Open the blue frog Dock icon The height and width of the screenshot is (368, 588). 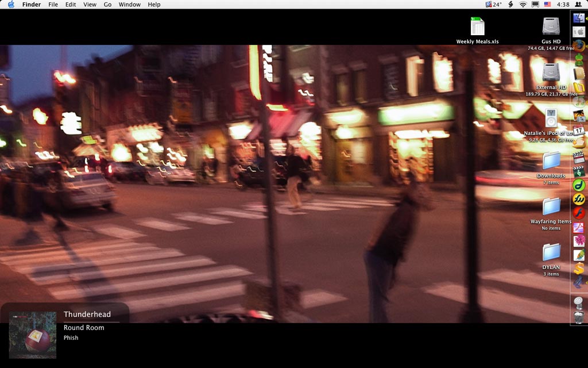click(579, 282)
